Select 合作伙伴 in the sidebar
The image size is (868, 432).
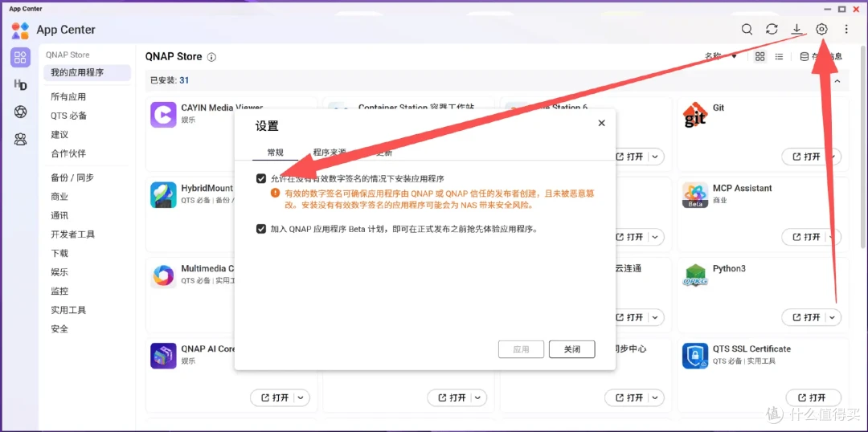pos(68,153)
